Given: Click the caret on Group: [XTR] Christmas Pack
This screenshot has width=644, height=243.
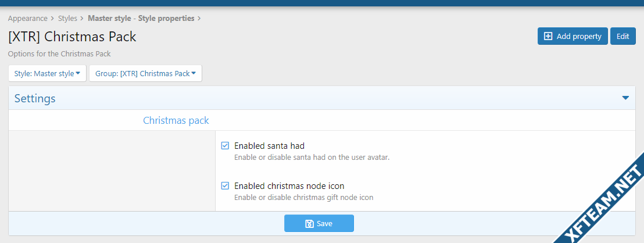Looking at the screenshot, I should [194, 73].
